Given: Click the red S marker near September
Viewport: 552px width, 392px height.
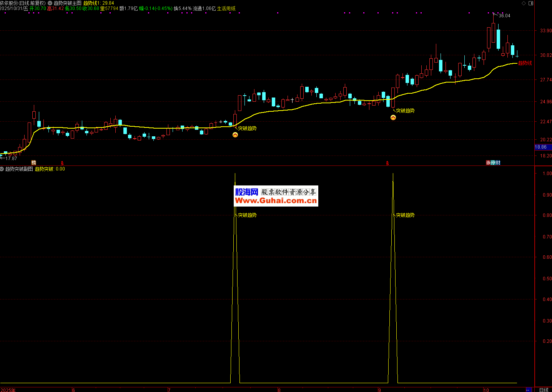Looking at the screenshot, I should (387, 163).
